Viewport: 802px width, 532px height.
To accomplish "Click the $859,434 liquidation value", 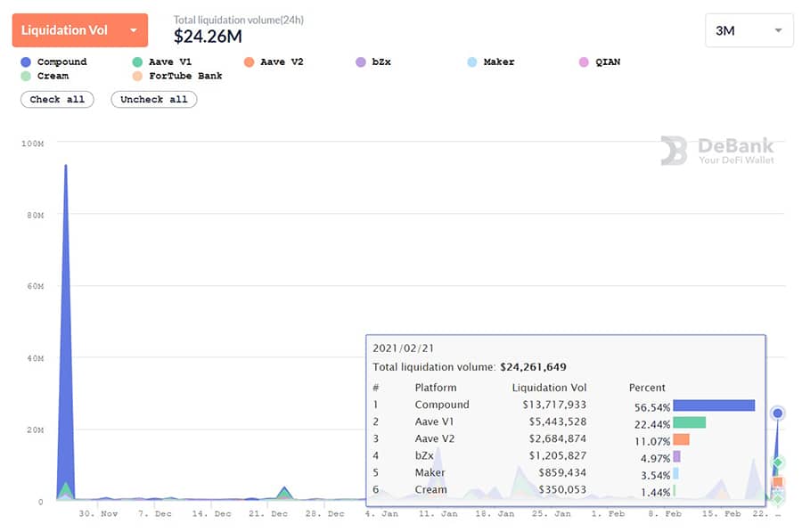I will click(562, 472).
